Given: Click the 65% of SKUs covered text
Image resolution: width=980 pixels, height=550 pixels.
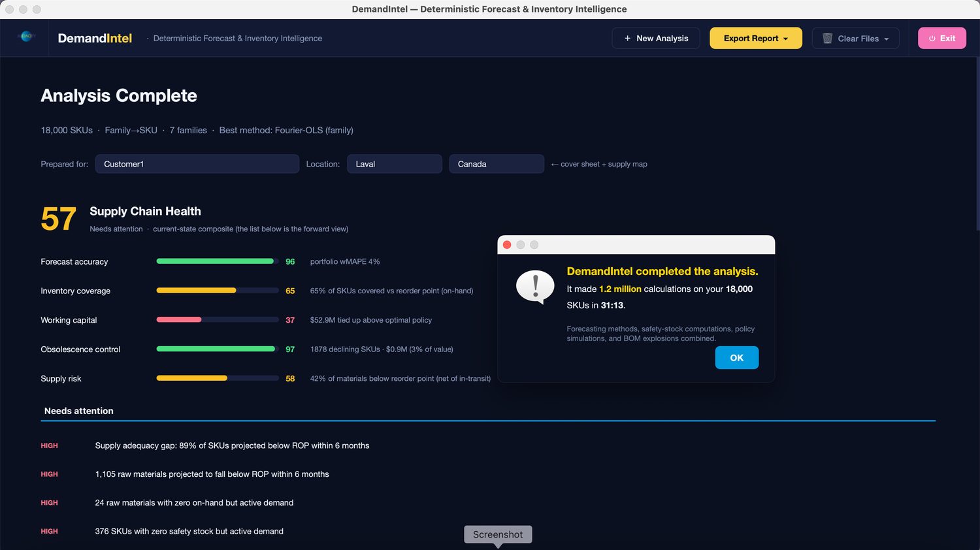Looking at the screenshot, I should click(392, 291).
